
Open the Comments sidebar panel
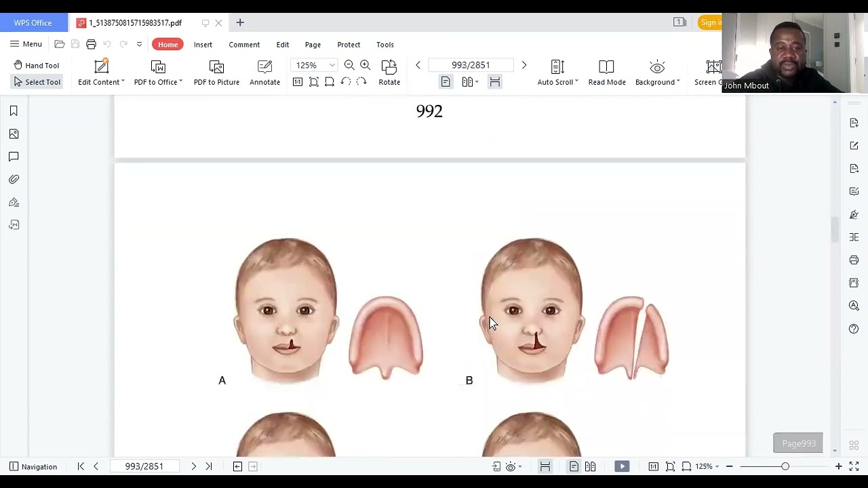coord(14,157)
